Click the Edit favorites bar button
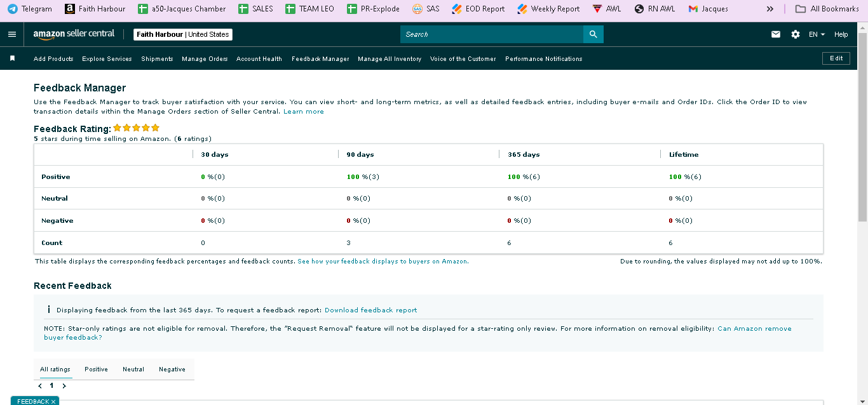The image size is (868, 405). point(836,58)
